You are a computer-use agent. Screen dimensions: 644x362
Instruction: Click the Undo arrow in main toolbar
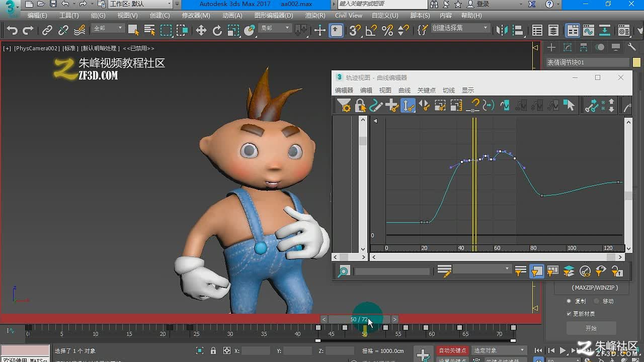coord(12,31)
